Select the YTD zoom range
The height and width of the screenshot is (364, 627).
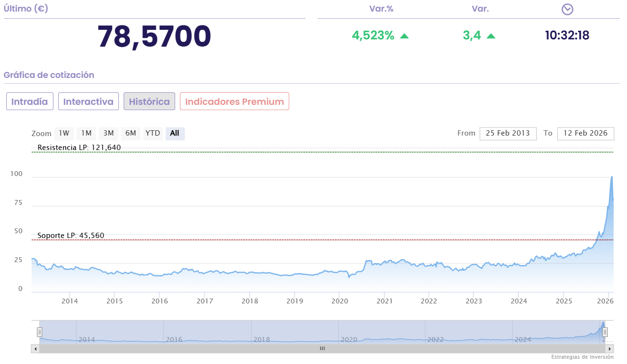(x=153, y=133)
